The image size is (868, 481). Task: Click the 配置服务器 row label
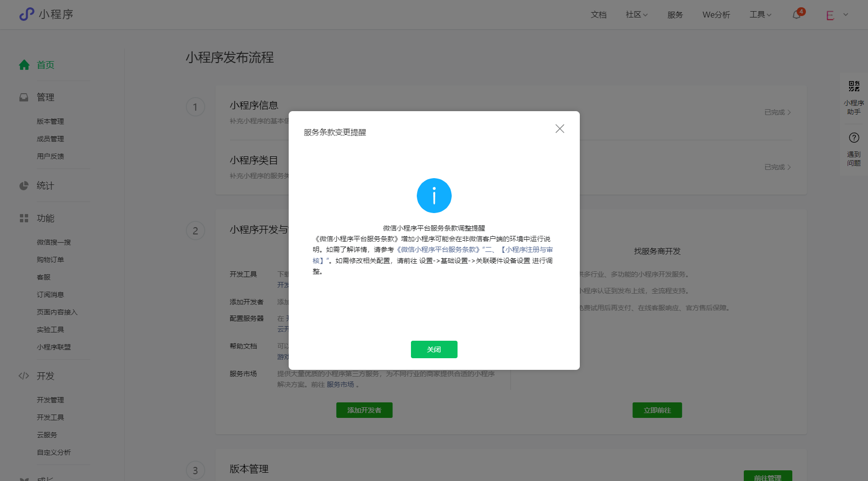point(246,318)
